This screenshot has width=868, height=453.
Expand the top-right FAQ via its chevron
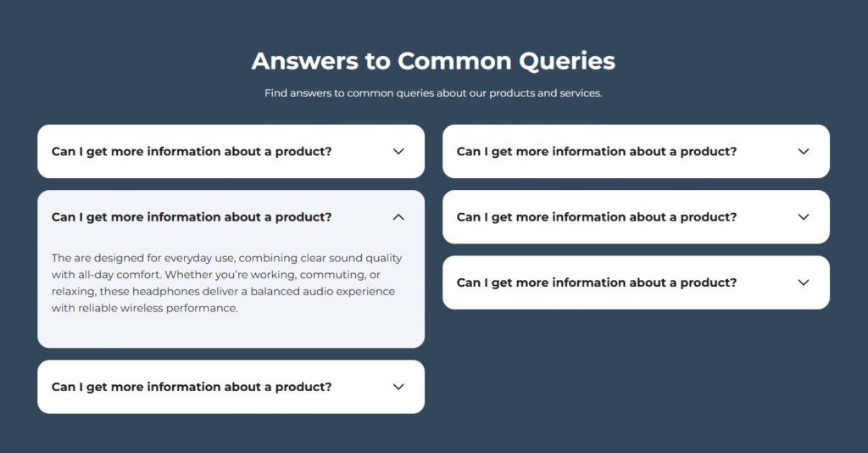[804, 152]
